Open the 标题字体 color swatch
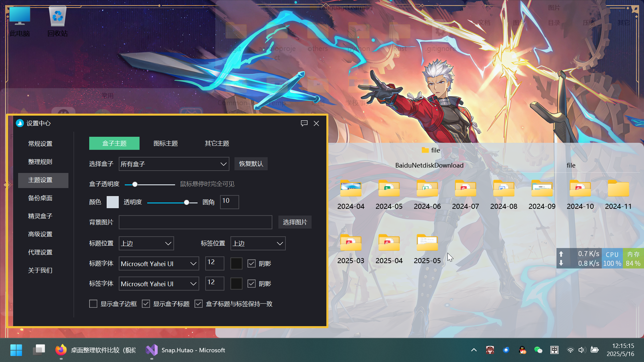The image size is (644, 362). (x=236, y=264)
